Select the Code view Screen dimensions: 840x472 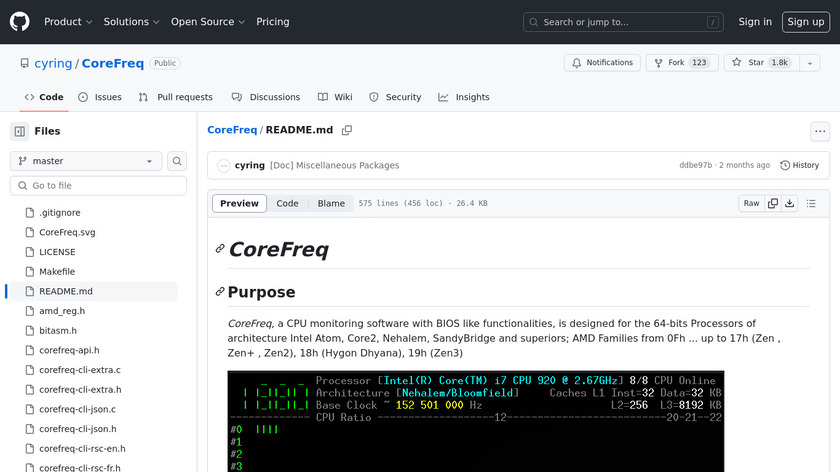coord(287,204)
